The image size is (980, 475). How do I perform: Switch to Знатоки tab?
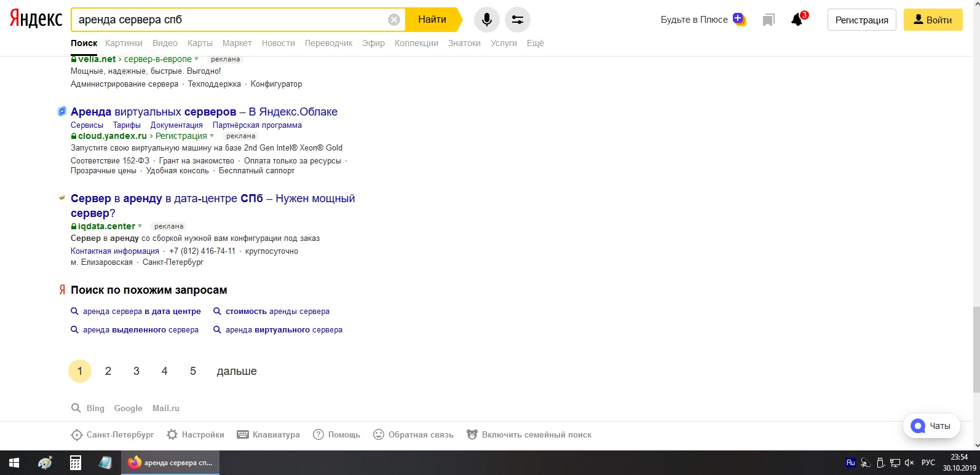[x=464, y=43]
